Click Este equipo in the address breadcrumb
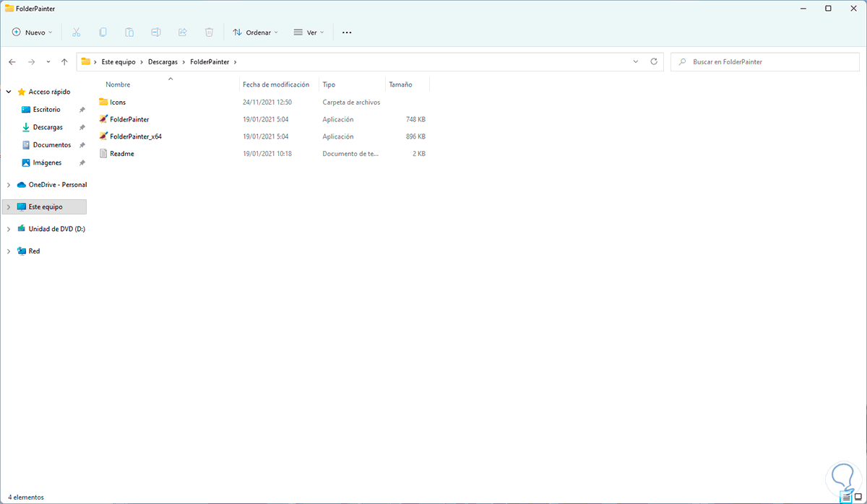 [x=119, y=62]
